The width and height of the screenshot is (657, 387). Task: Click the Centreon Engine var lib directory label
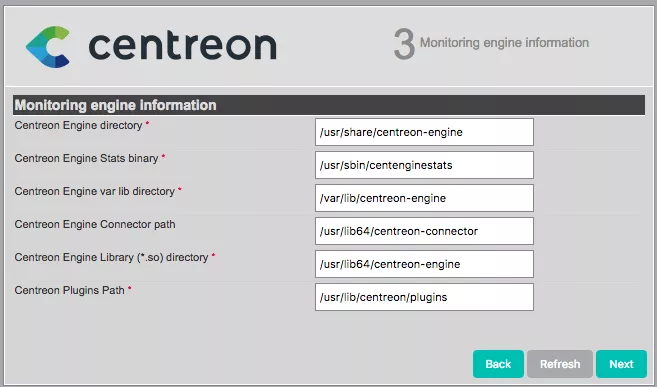coord(95,191)
